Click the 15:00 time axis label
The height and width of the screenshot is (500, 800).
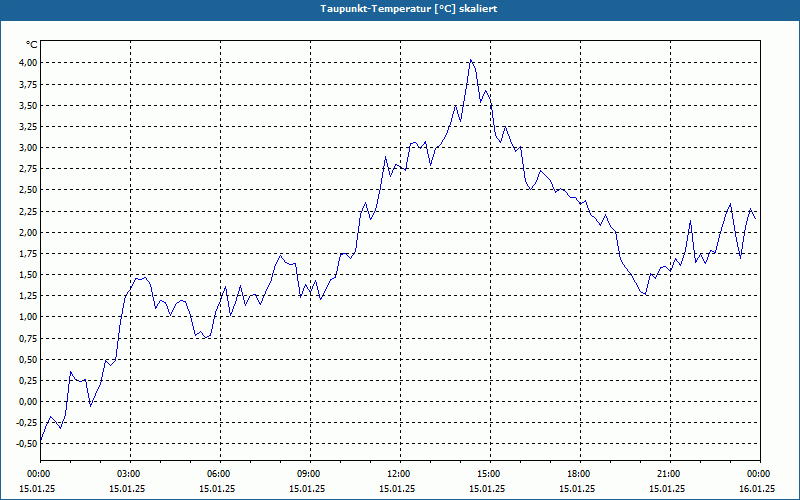point(490,474)
